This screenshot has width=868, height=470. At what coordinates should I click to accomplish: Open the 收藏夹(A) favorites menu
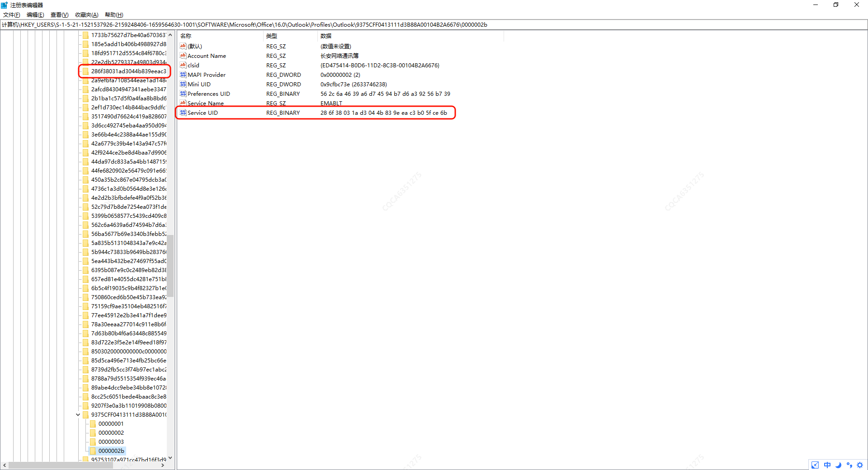click(x=86, y=15)
